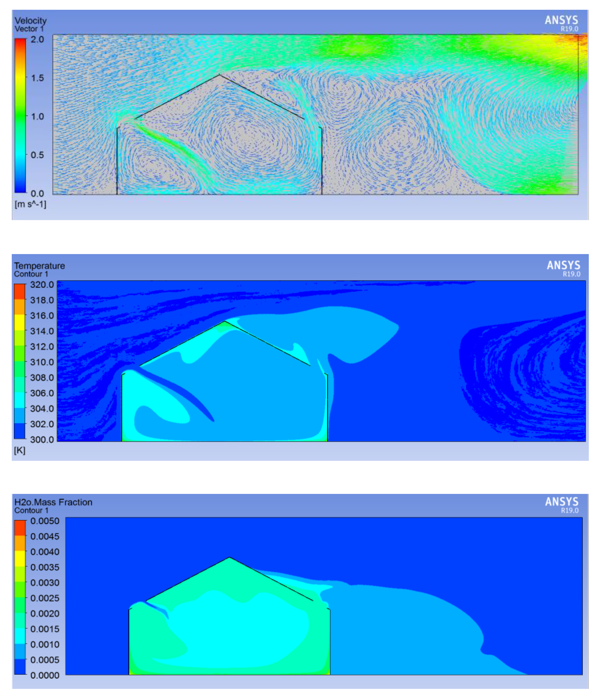The height and width of the screenshot is (700, 597).
Task: Click the velocity legend value '0.5'
Action: (x=38, y=155)
